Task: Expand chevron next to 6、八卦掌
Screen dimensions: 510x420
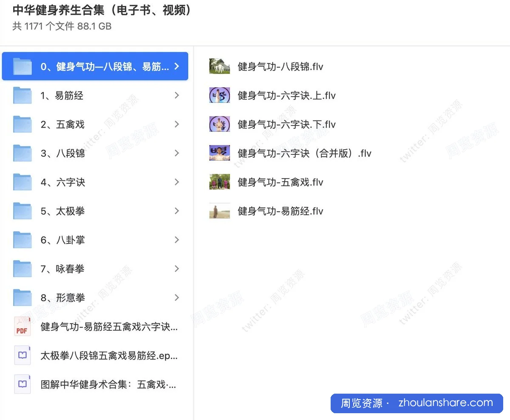Action: tap(177, 240)
